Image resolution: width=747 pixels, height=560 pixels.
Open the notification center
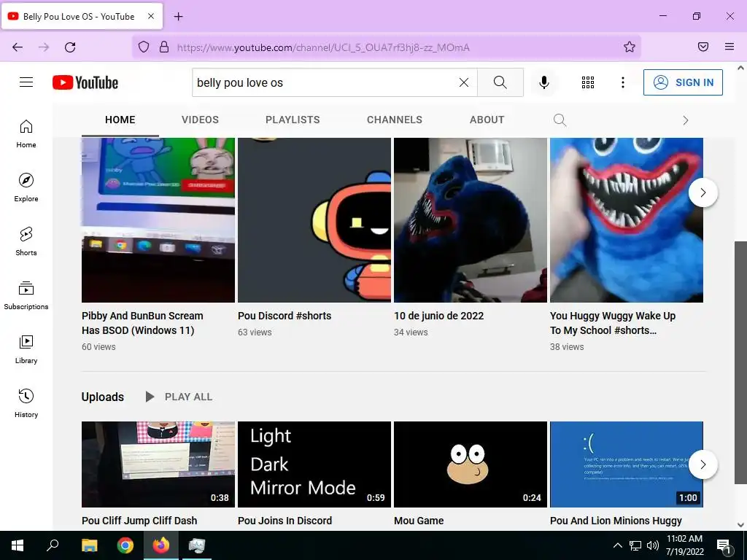(723, 546)
